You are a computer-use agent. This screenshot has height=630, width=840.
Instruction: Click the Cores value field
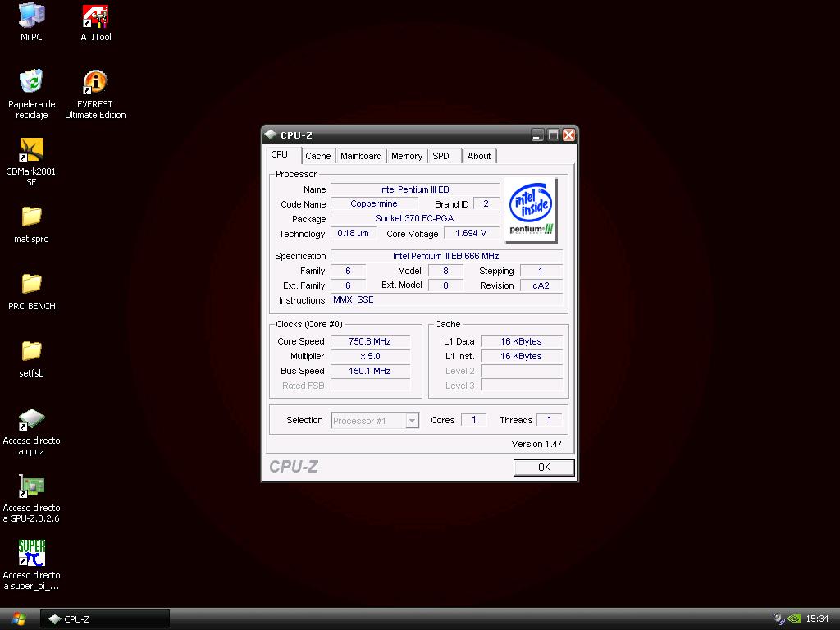(473, 420)
